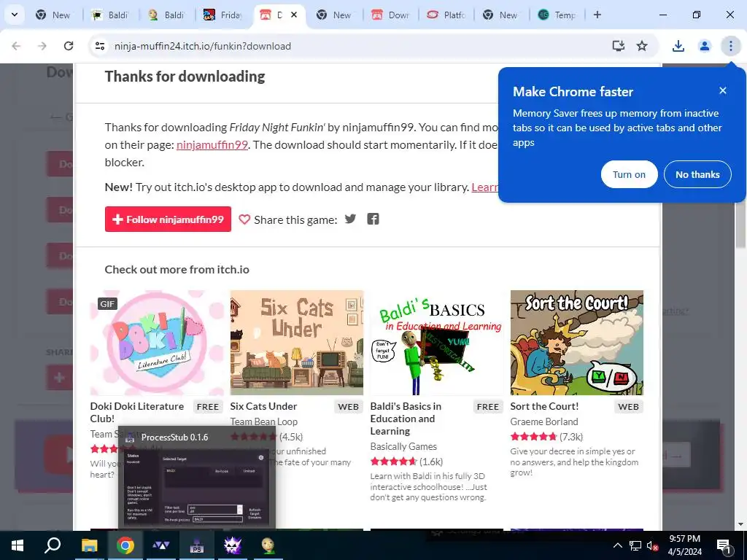The width and height of the screenshot is (747, 560).
Task: Open Doki Doki Literature Club title link
Action: (x=136, y=413)
